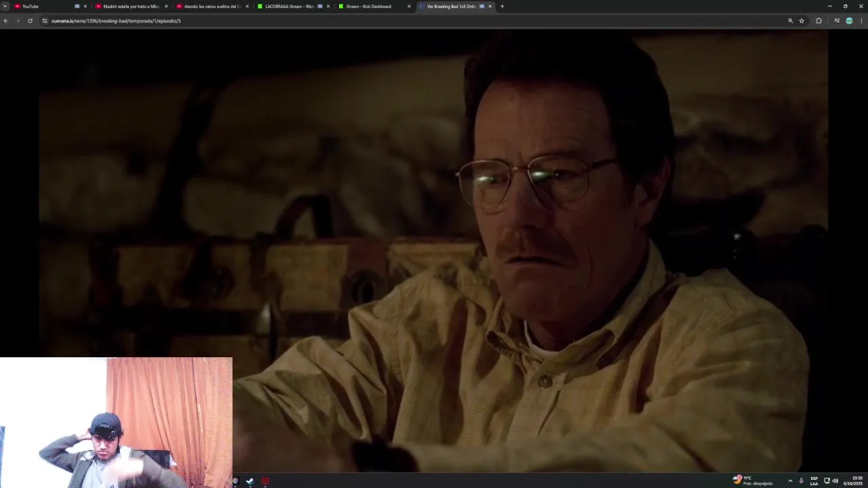Image resolution: width=868 pixels, height=488 pixels.
Task: Click the Breaking Bad video player
Action: (433, 251)
